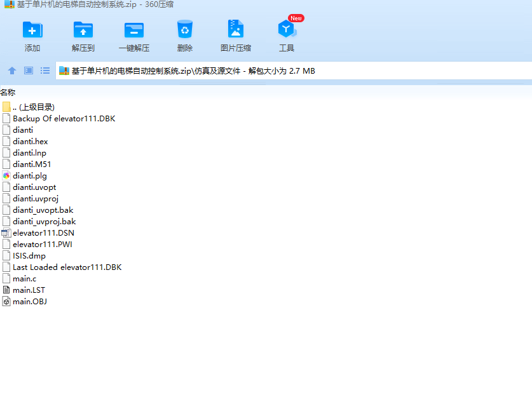Screen dimensions: 532x397
Task: Click the file icon beside main.c
Action: tap(6, 279)
